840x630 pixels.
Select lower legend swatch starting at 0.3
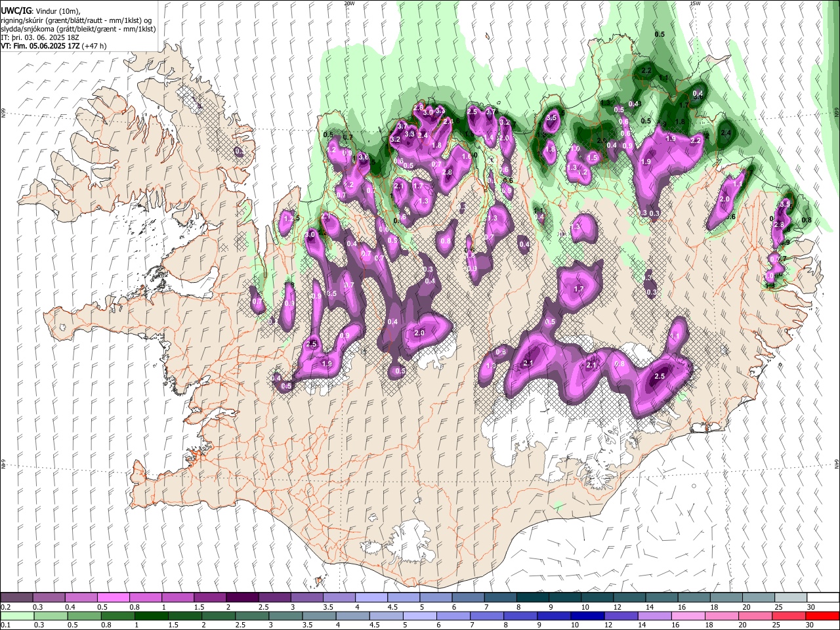(x=50, y=616)
